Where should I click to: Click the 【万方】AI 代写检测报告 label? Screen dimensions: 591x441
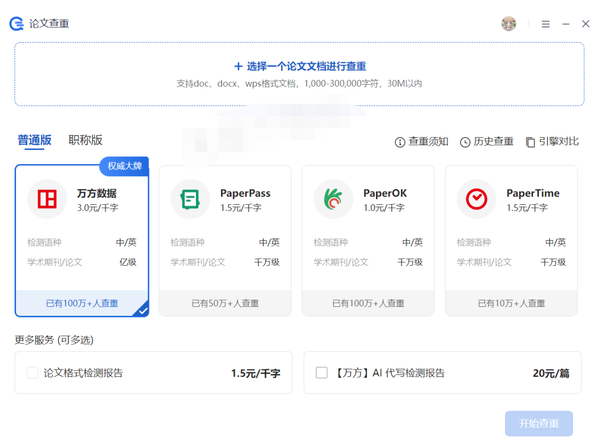coord(390,373)
